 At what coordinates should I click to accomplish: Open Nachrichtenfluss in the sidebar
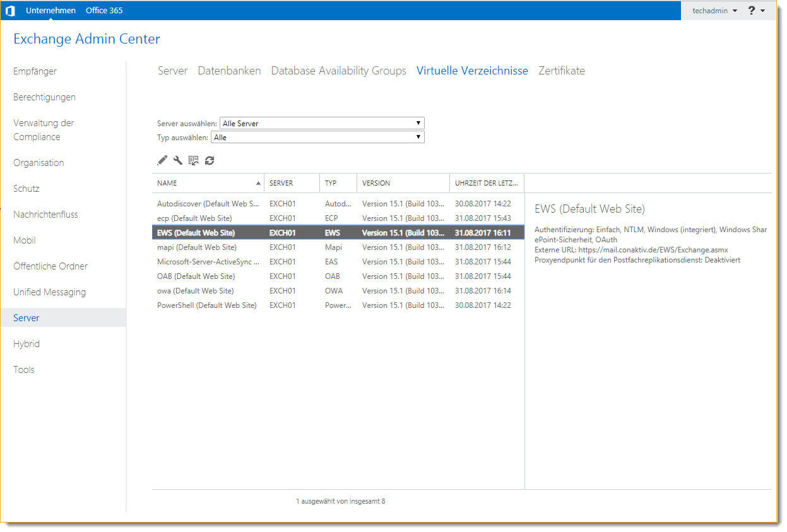[x=45, y=215]
